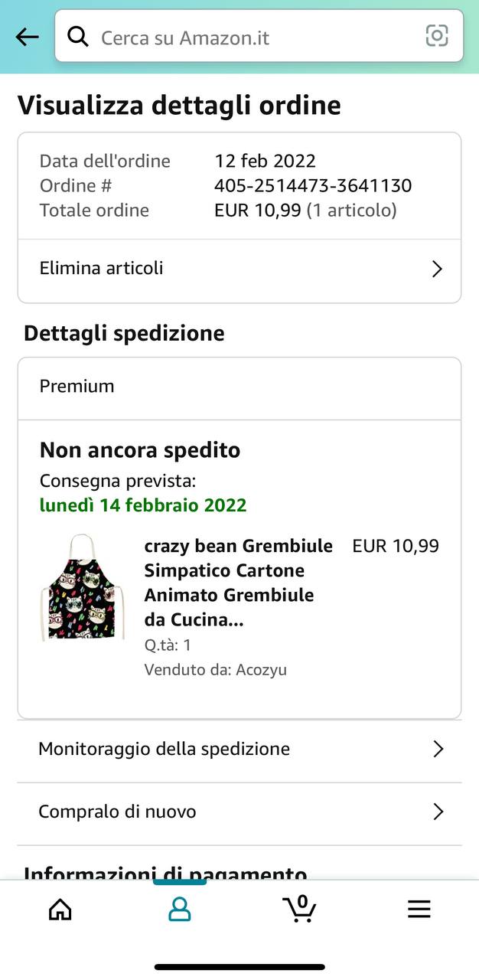Open the crazy bean Grembiule product title
479x980 pixels.
pyautogui.click(x=239, y=583)
